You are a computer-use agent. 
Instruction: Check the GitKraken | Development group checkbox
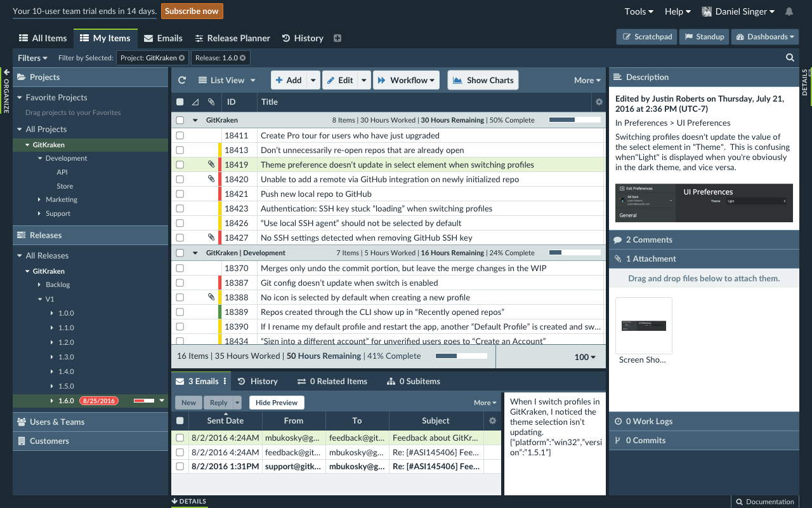(x=180, y=253)
